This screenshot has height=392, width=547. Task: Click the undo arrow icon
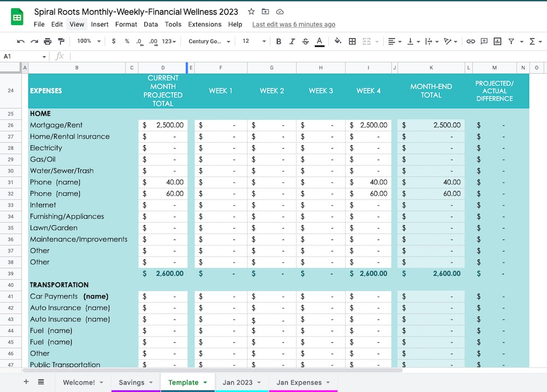click(x=21, y=41)
